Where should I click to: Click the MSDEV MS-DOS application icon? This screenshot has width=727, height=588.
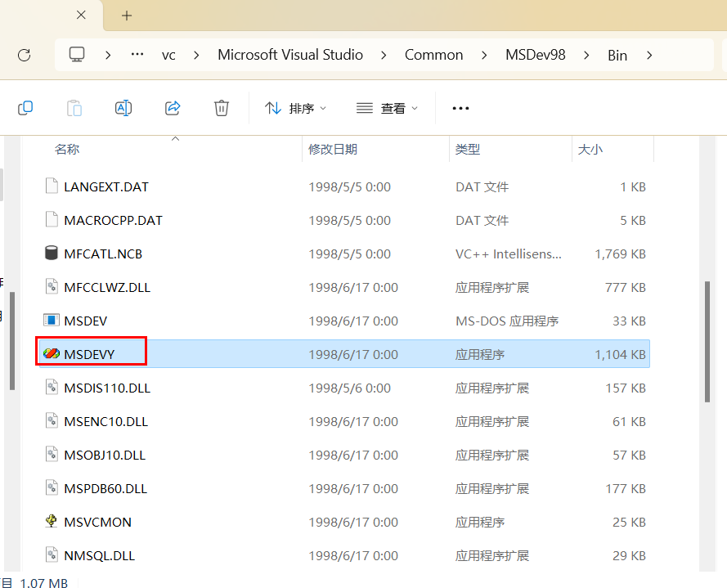pos(52,321)
